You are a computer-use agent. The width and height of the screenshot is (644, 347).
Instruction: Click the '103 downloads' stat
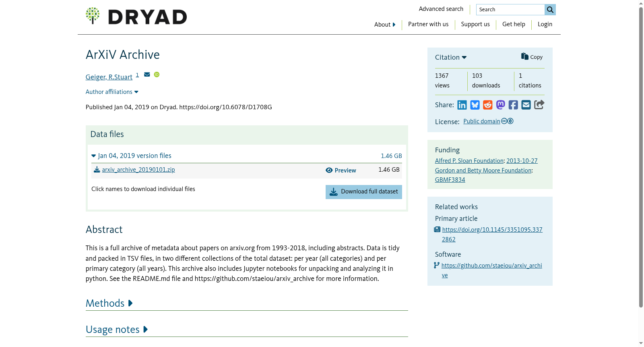click(x=486, y=81)
